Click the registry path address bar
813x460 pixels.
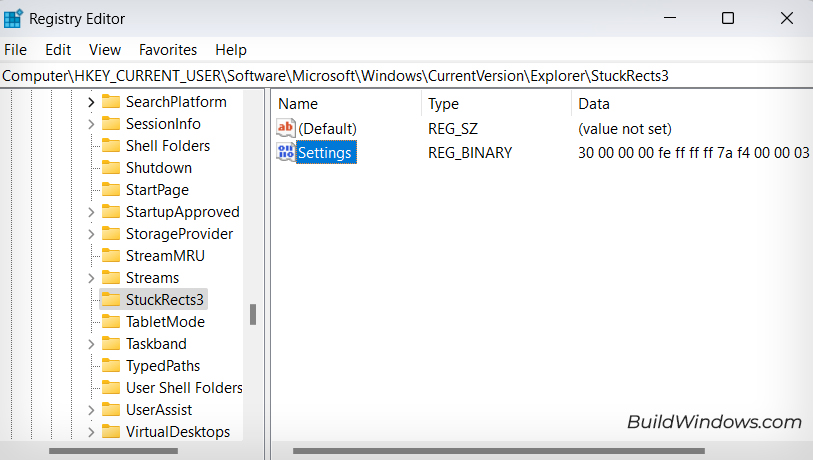[406, 76]
